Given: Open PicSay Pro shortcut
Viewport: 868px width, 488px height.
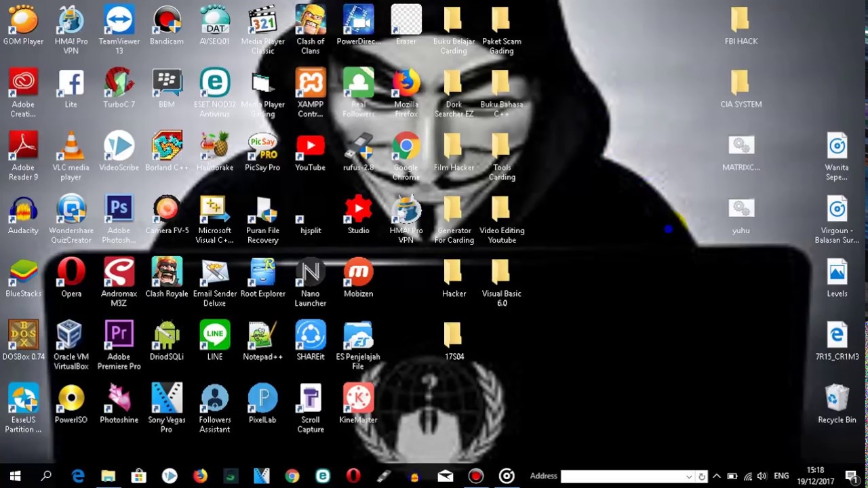Looking at the screenshot, I should (x=262, y=151).
